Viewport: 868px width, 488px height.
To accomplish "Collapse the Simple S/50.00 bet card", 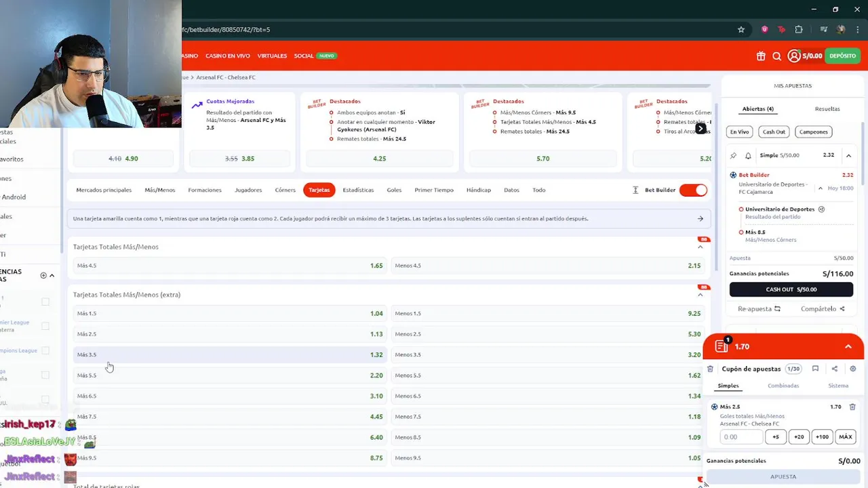I will (848, 155).
